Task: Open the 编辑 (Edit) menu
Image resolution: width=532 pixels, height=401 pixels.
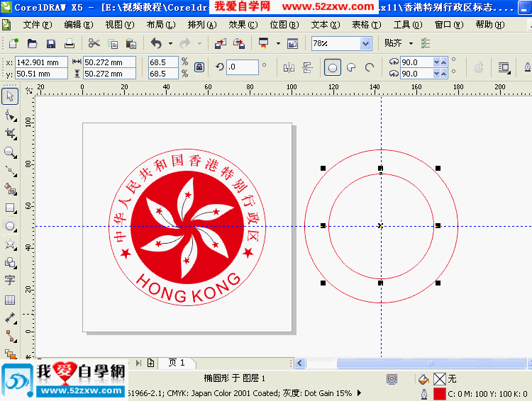Action: point(78,25)
